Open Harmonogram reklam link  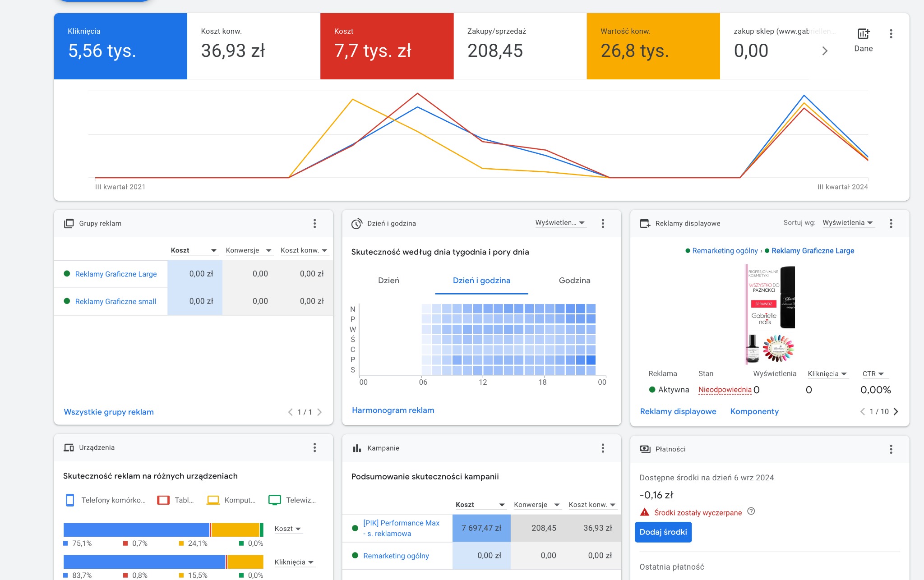pyautogui.click(x=393, y=410)
